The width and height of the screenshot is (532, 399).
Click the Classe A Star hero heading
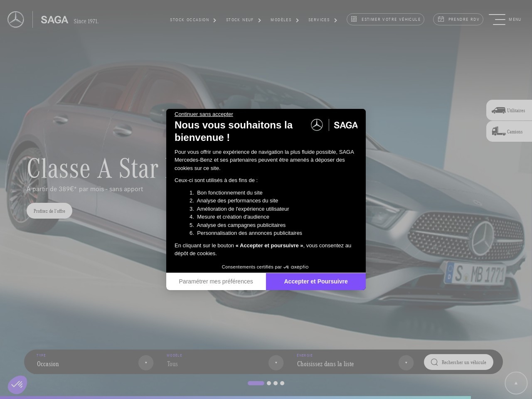pos(96,168)
